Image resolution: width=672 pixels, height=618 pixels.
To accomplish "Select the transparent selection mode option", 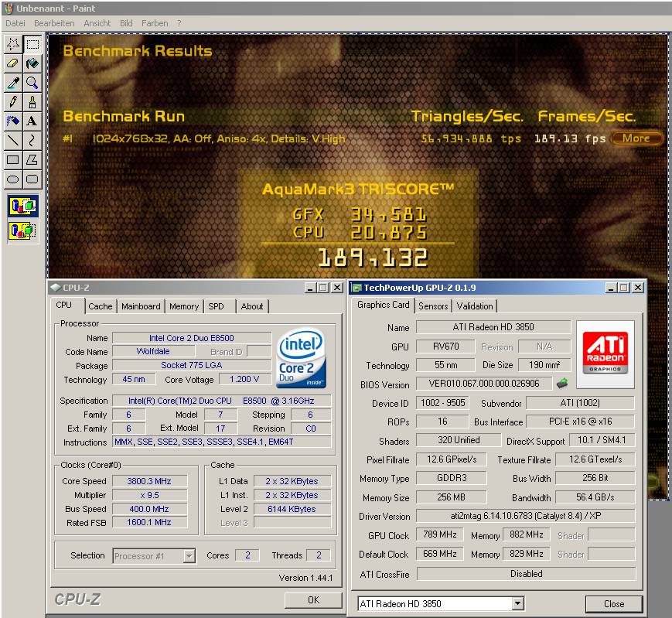I will point(22,231).
